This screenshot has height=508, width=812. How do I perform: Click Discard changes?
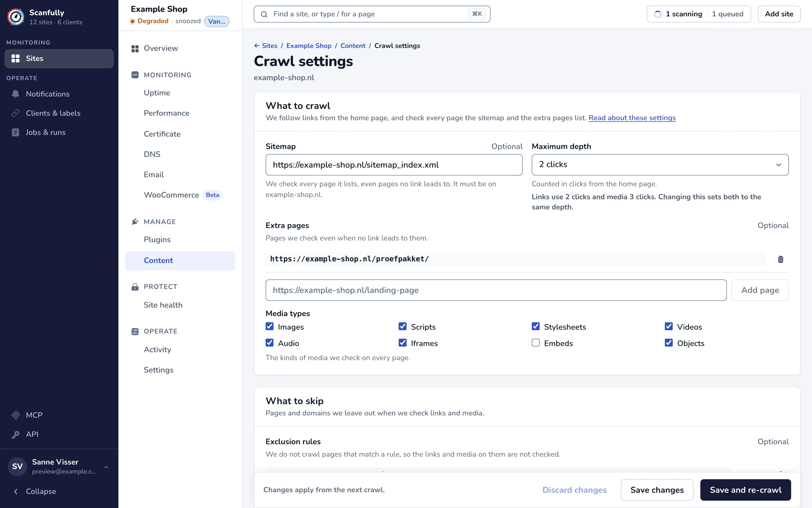pos(574,490)
